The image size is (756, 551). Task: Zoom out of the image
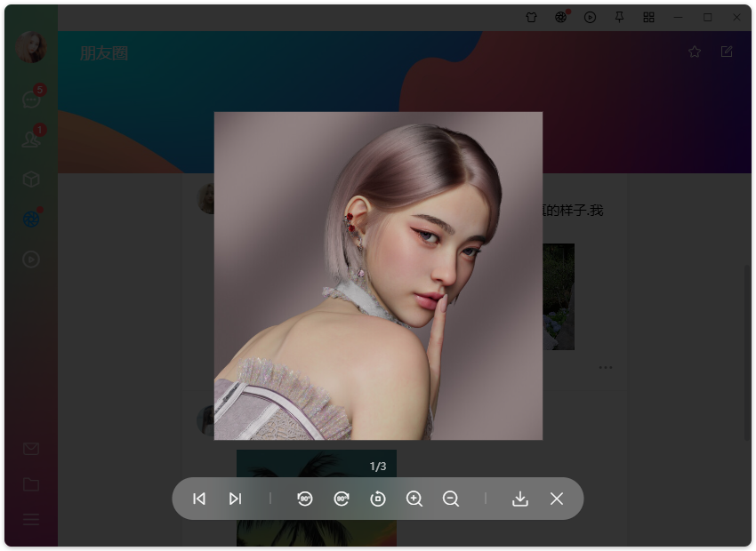[x=451, y=499]
